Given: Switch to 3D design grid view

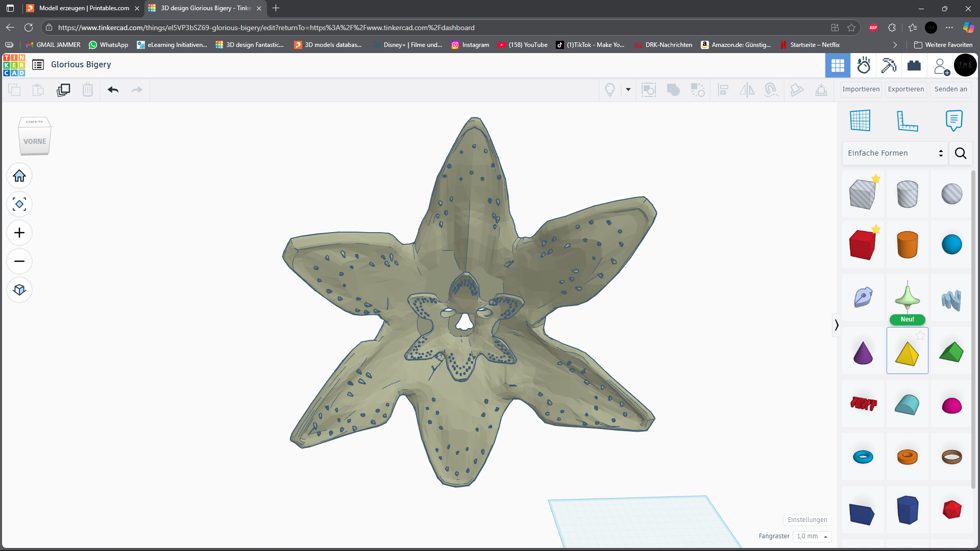Looking at the screenshot, I should [838, 65].
